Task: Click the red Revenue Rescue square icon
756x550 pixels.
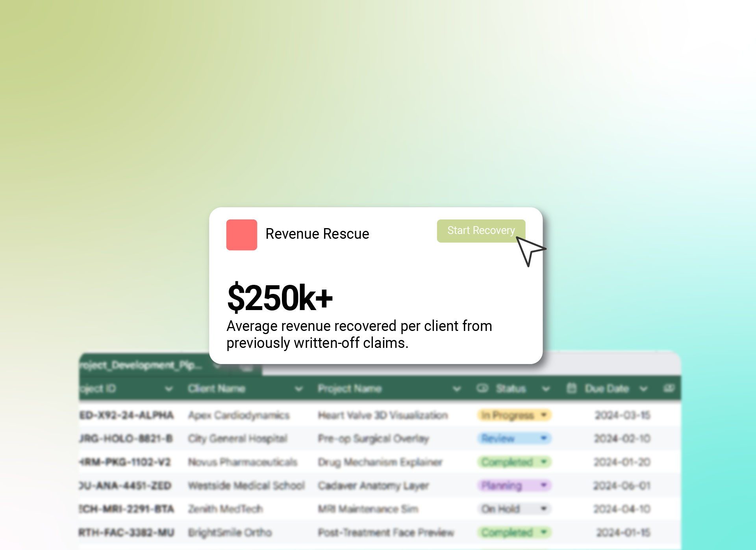Action: pos(241,235)
